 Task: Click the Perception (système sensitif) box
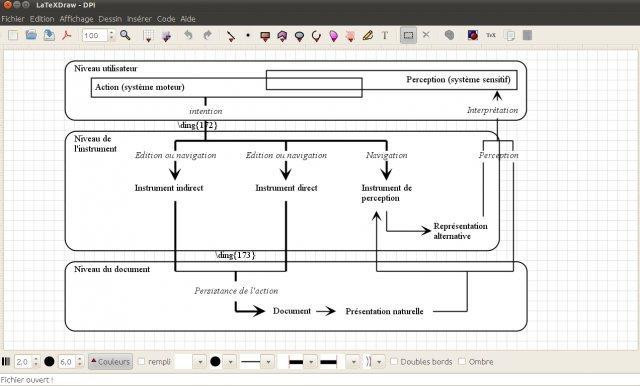coord(392,80)
